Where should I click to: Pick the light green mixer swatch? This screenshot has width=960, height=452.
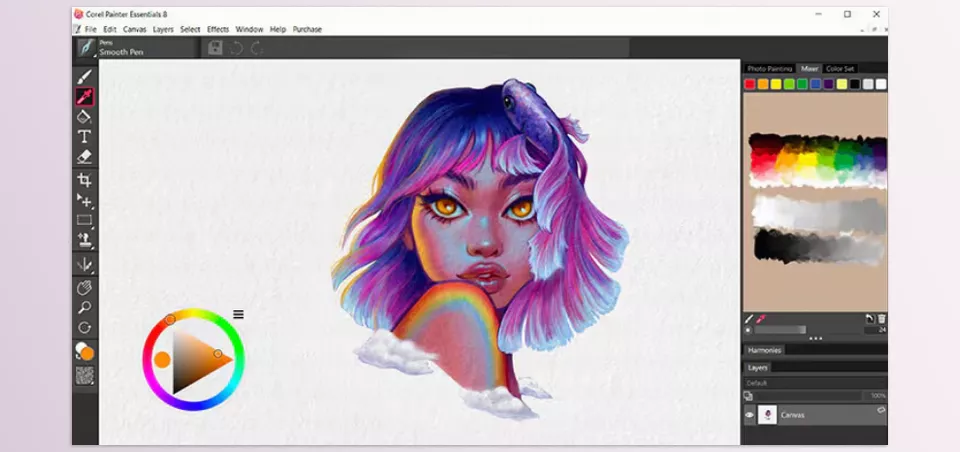[789, 85]
